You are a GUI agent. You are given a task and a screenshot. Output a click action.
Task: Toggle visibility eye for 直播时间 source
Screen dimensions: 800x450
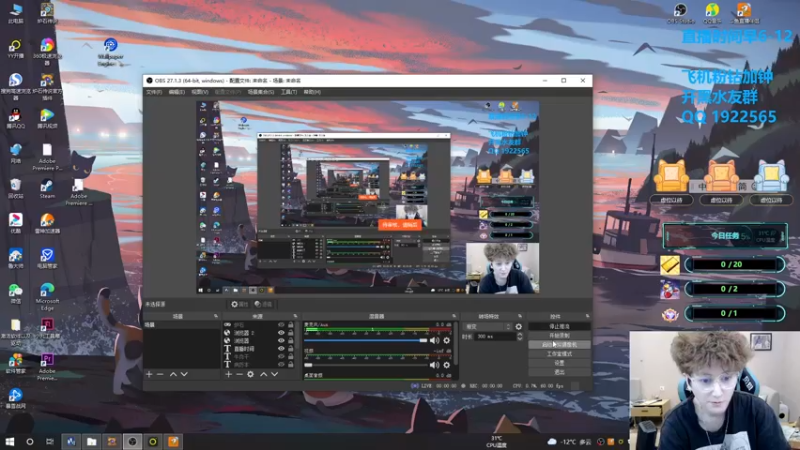281,348
